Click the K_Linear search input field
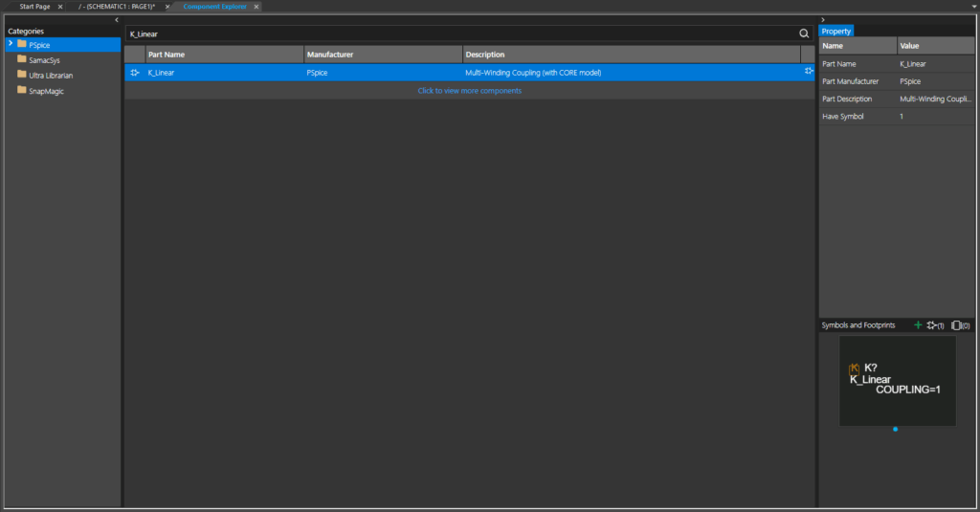Viewport: 980px width, 512px height. coord(461,33)
